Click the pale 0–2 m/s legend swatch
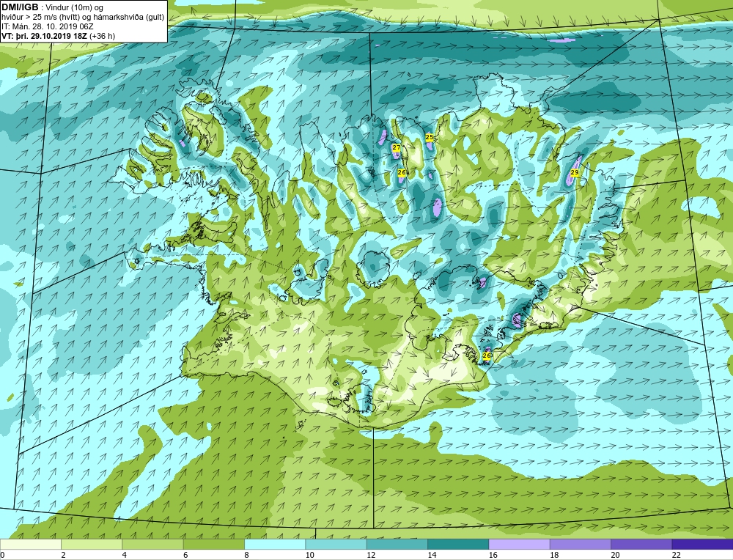The width and height of the screenshot is (733, 560). (31, 544)
